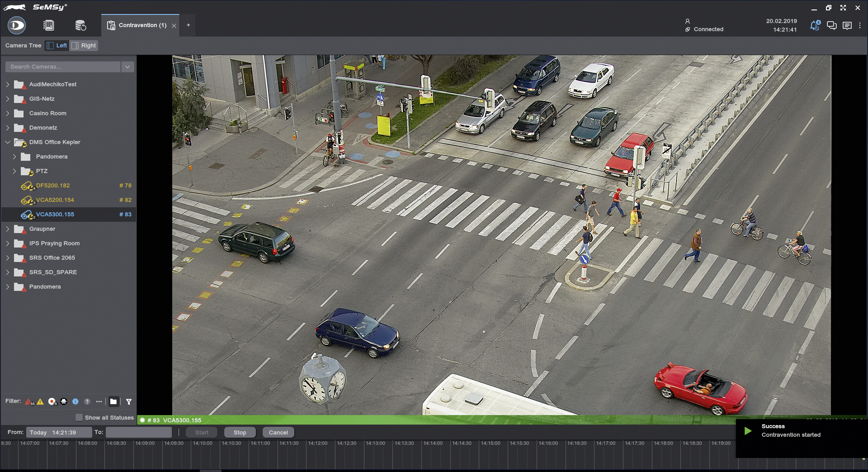Click the 14:12:00 mark on timeline
This screenshot has width=868, height=472.
pos(318,444)
